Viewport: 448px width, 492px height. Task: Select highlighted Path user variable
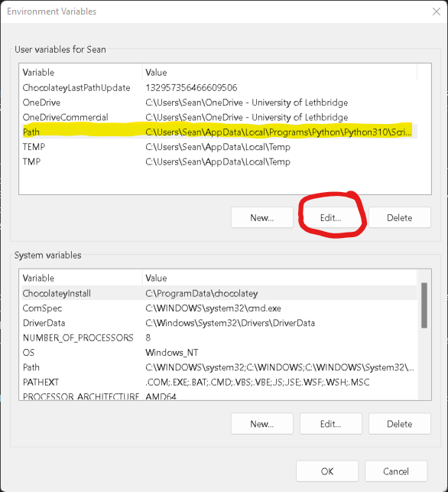pos(219,132)
